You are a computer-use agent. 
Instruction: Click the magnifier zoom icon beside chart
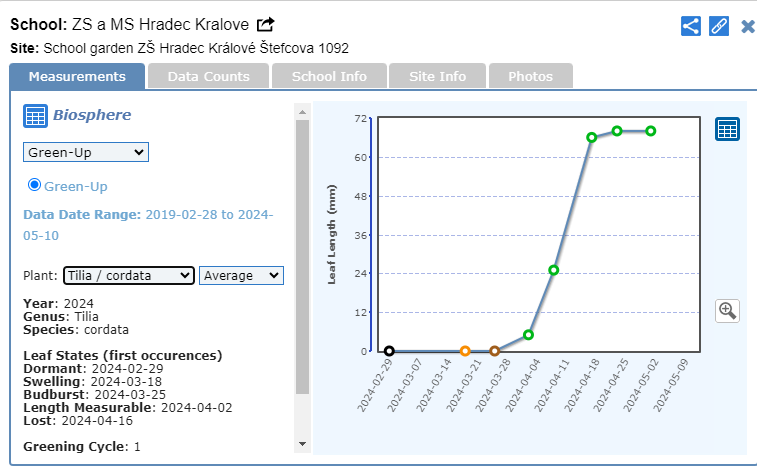click(x=727, y=310)
